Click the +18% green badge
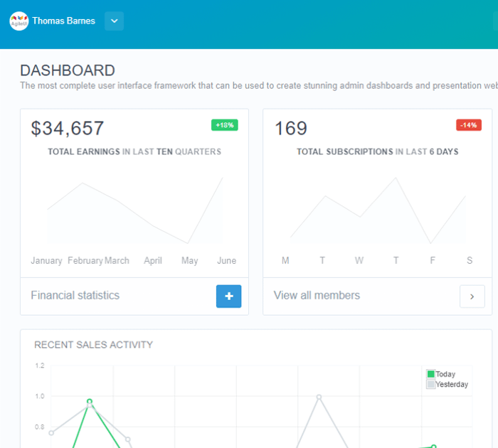Viewport: 498px width, 448px height. coord(225,125)
